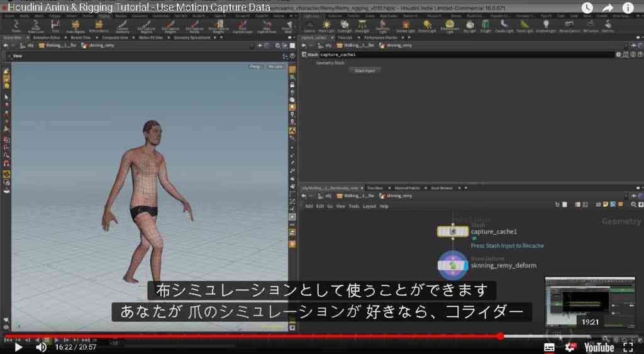Select the skinning_remy_deform node
The image size is (644, 354).
tap(453, 266)
